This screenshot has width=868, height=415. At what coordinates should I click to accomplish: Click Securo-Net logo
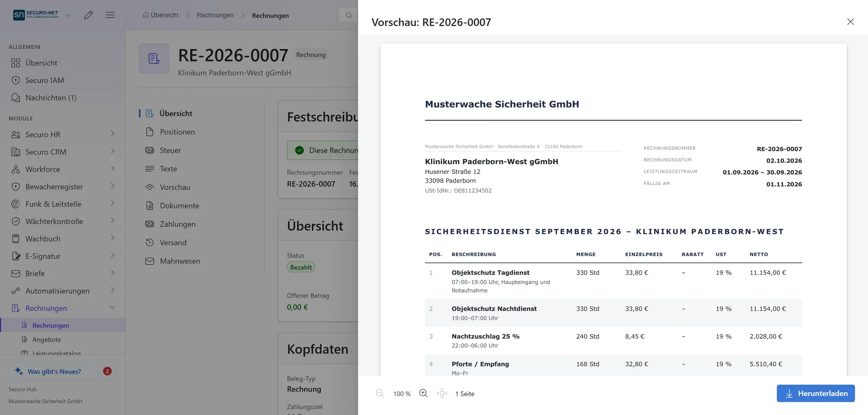[36, 15]
